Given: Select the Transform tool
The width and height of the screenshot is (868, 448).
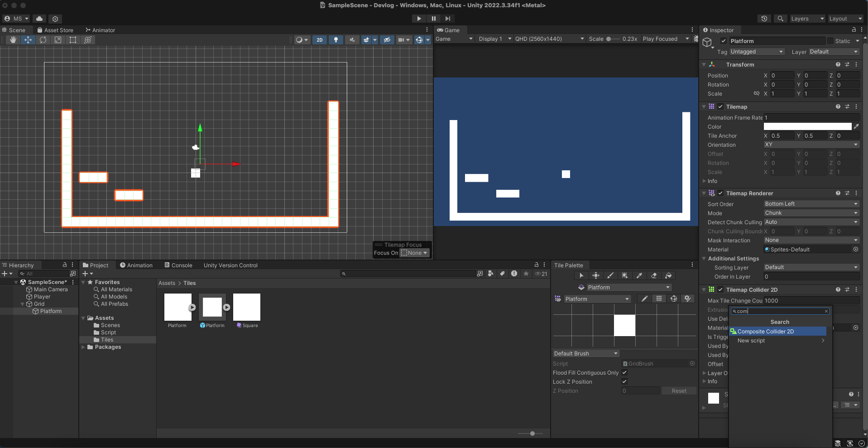Looking at the screenshot, I should pos(88,40).
